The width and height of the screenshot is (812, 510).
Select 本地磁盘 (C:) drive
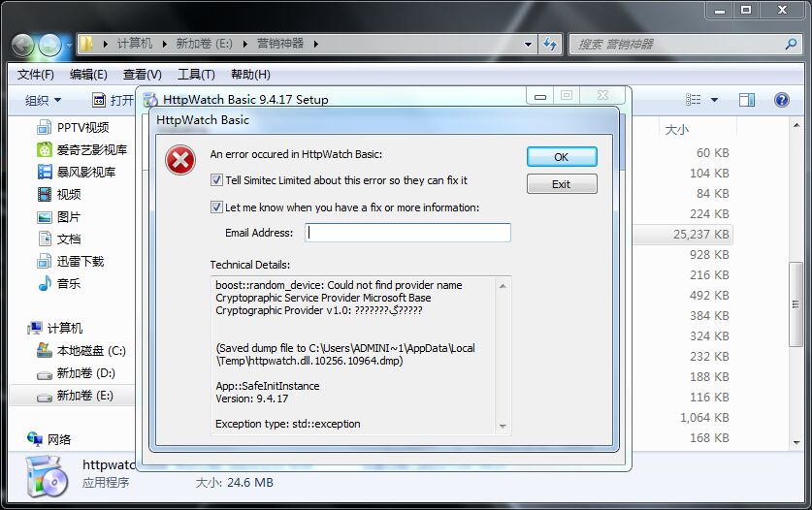click(91, 351)
